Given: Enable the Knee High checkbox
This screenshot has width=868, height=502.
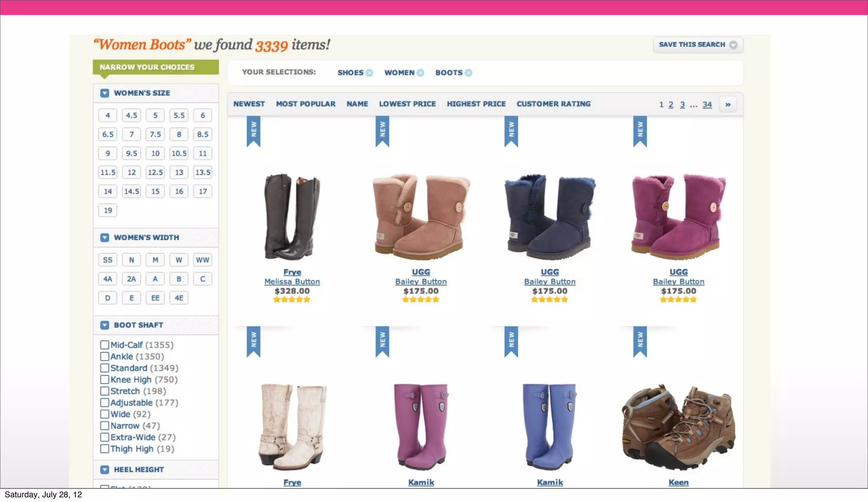Looking at the screenshot, I should [x=105, y=379].
